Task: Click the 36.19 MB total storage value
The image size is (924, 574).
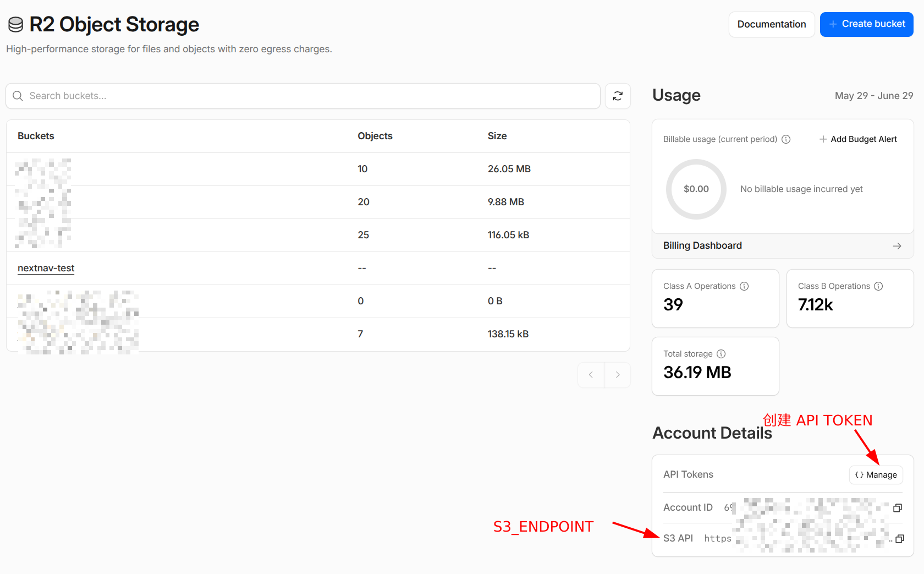Action: pyautogui.click(x=697, y=373)
